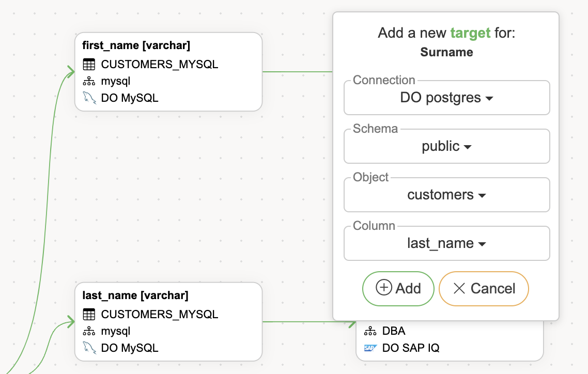The height and width of the screenshot is (374, 588).
Task: Click the DO SAP IQ connection label
Action: coord(411,348)
